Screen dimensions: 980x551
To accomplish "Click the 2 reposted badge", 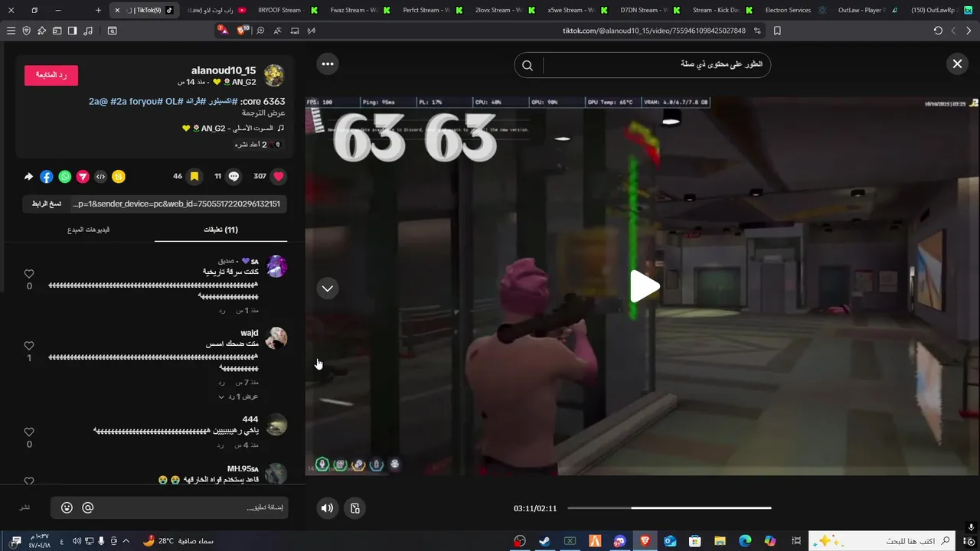I will [258, 144].
